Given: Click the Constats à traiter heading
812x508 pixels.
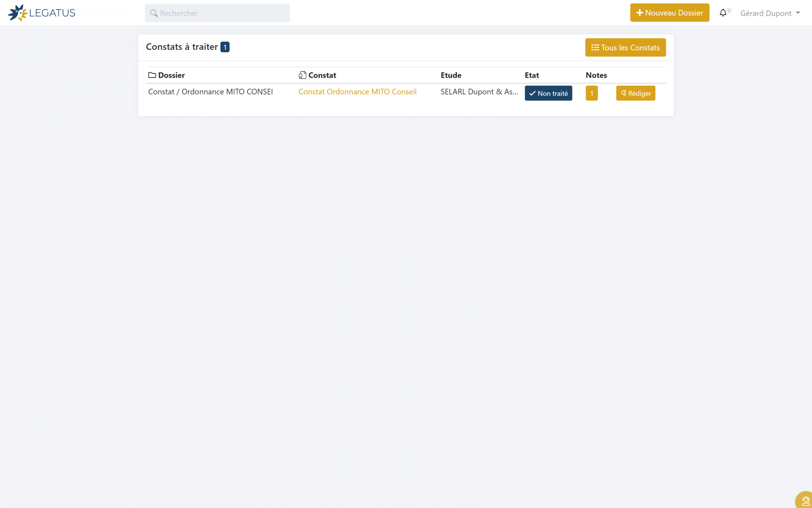Looking at the screenshot, I should (182, 47).
